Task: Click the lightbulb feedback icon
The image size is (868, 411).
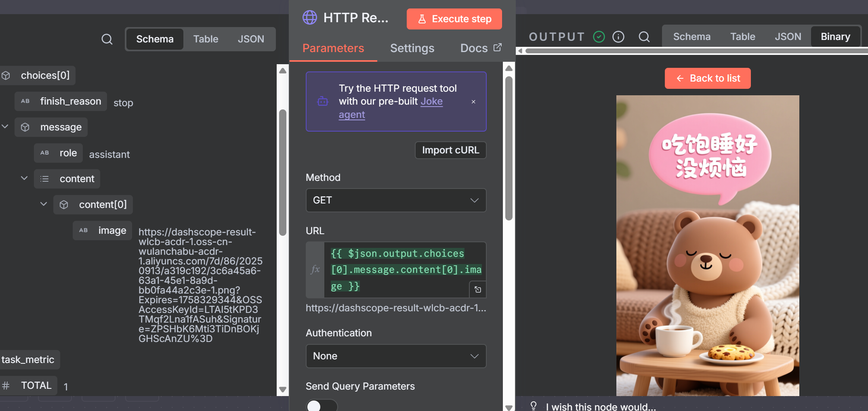Action: point(534,406)
